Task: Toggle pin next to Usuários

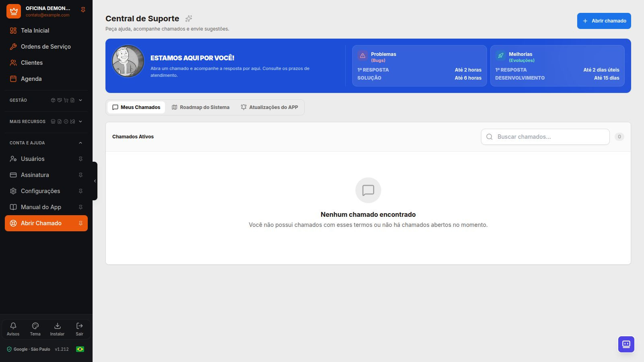Action: (x=80, y=159)
